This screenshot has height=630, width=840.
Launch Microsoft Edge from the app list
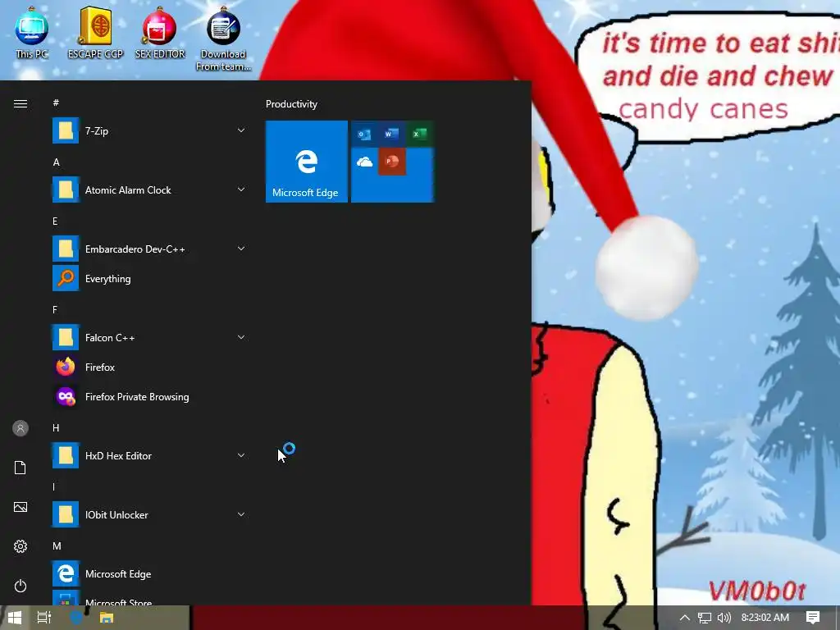tap(150, 573)
